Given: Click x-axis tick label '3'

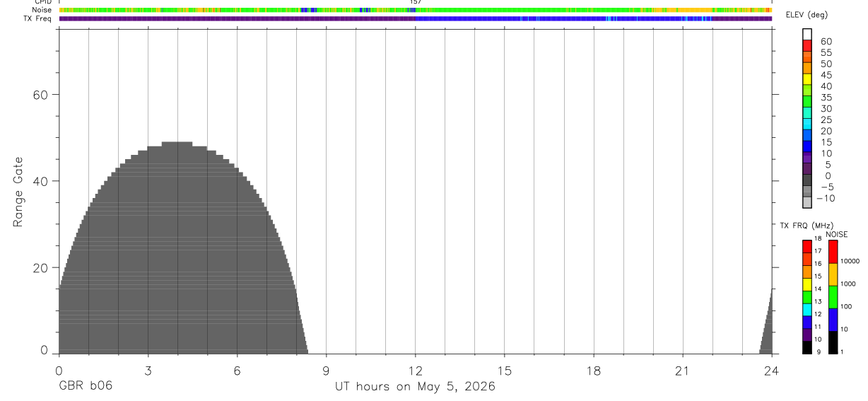Looking at the screenshot, I should (148, 371).
